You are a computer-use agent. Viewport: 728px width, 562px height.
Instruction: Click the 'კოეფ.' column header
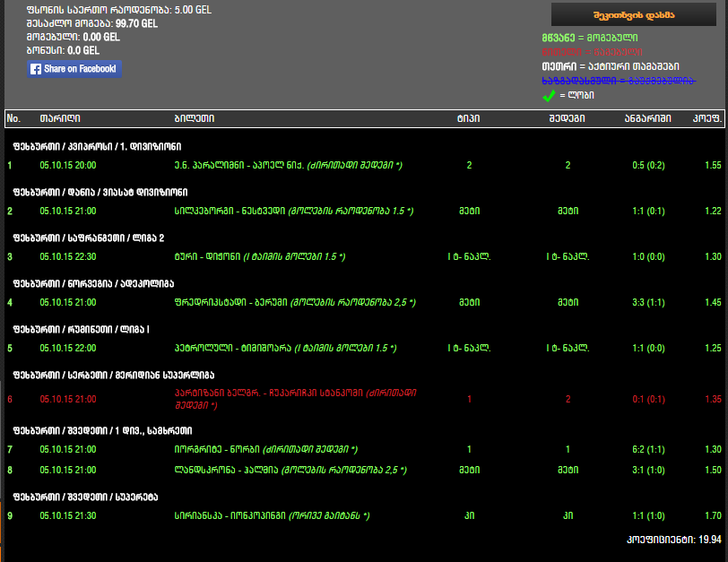point(707,118)
